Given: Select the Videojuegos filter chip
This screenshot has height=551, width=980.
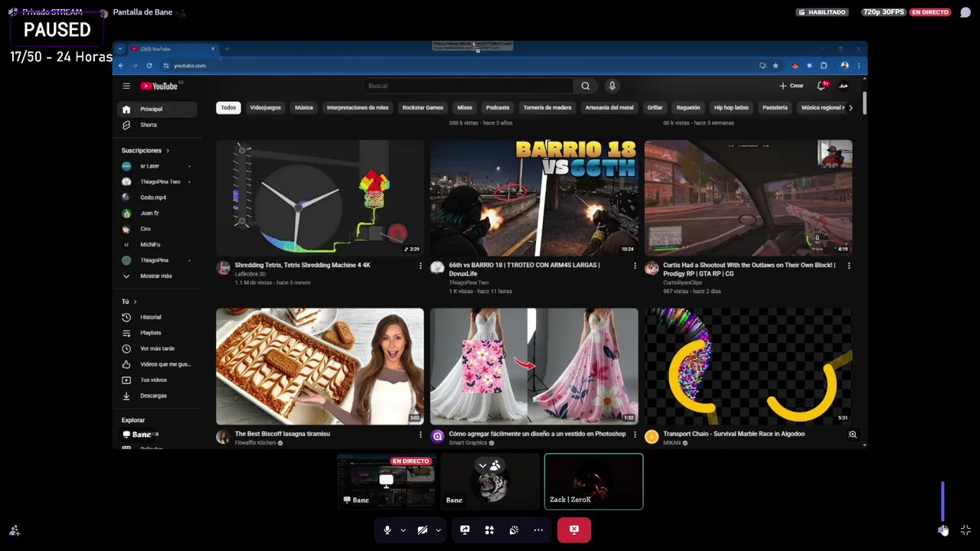Looking at the screenshot, I should tap(265, 108).
